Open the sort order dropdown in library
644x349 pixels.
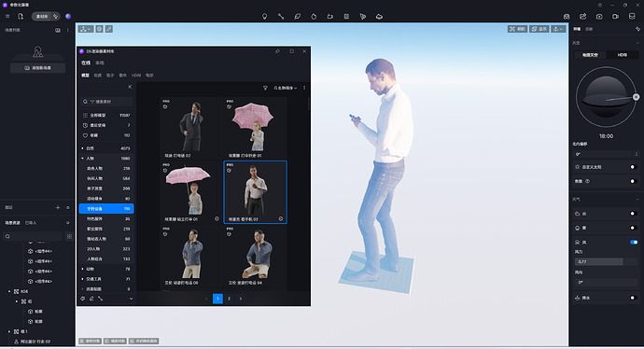[286, 88]
